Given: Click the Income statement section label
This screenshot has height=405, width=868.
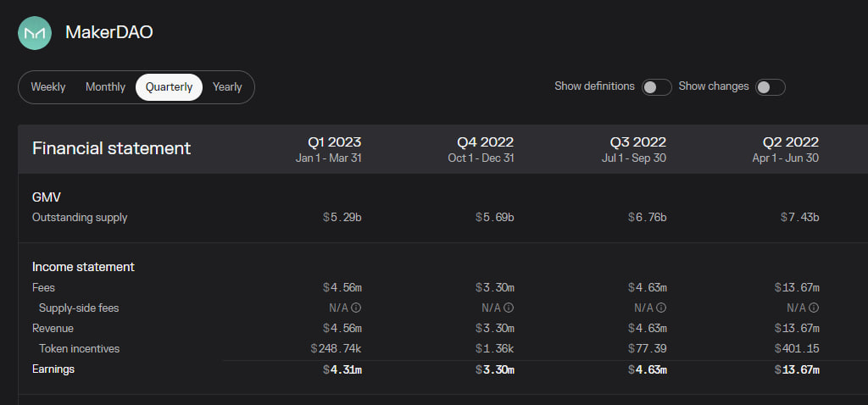Looking at the screenshot, I should point(84,267).
